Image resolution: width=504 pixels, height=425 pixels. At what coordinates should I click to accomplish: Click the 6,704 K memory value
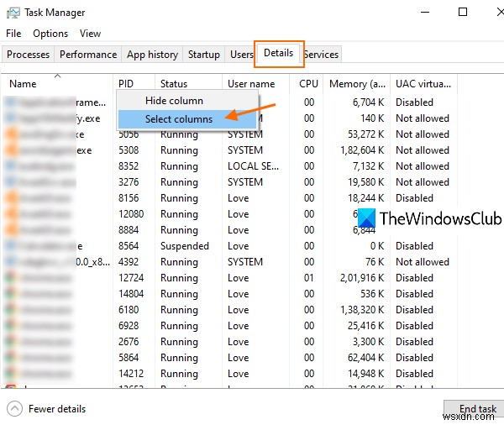click(x=369, y=102)
